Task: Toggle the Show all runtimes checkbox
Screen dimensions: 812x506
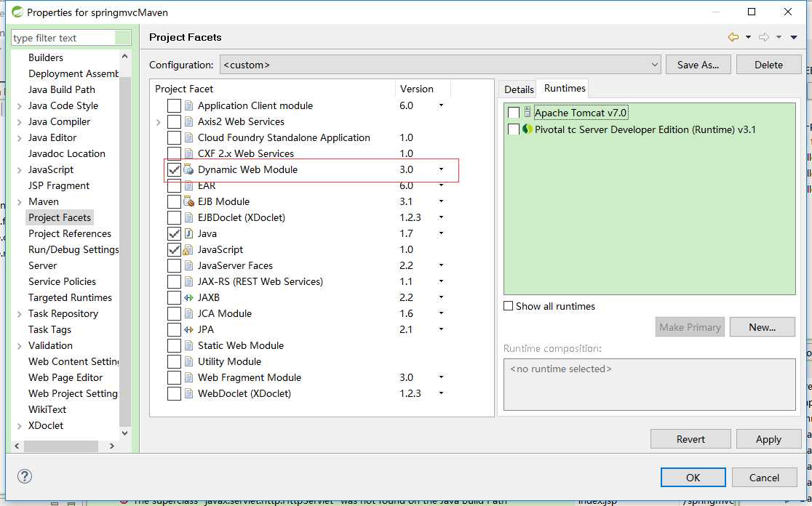Action: pos(509,306)
